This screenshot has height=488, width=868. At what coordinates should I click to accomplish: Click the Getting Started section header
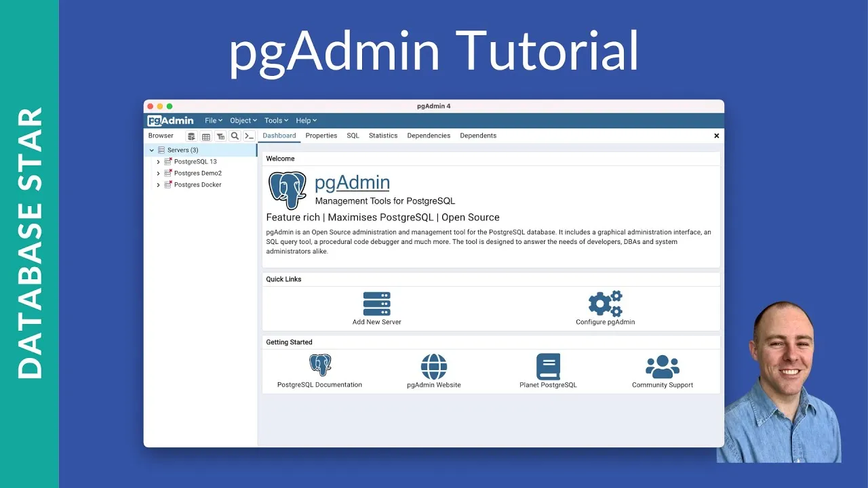289,342
